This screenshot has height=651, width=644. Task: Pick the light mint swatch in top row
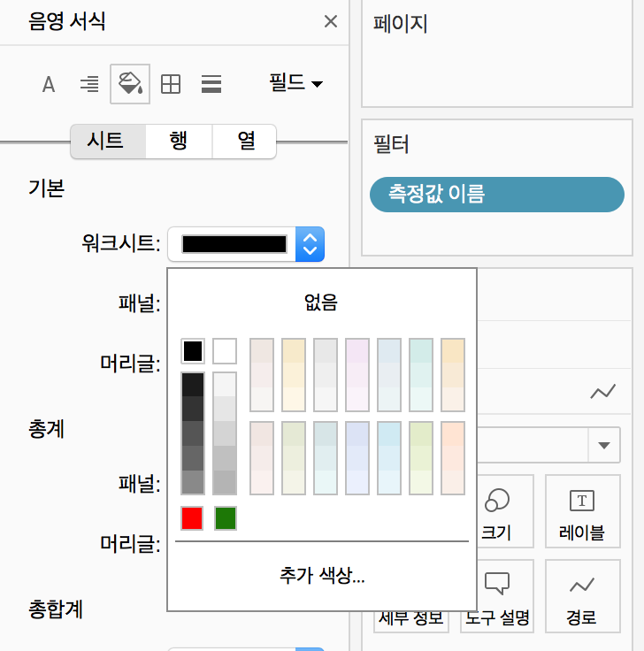(421, 399)
